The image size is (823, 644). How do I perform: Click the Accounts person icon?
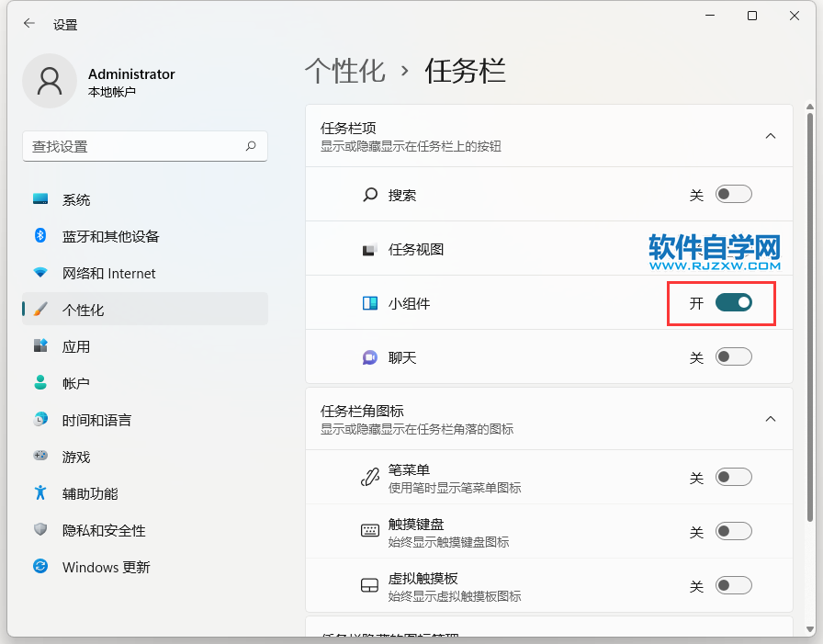pyautogui.click(x=40, y=383)
